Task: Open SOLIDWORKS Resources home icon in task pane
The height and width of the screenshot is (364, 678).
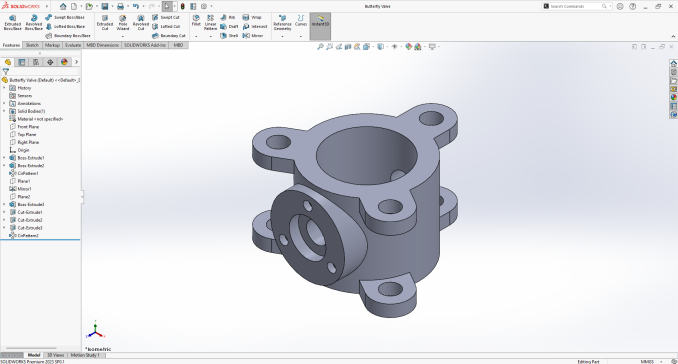Action: click(x=673, y=63)
